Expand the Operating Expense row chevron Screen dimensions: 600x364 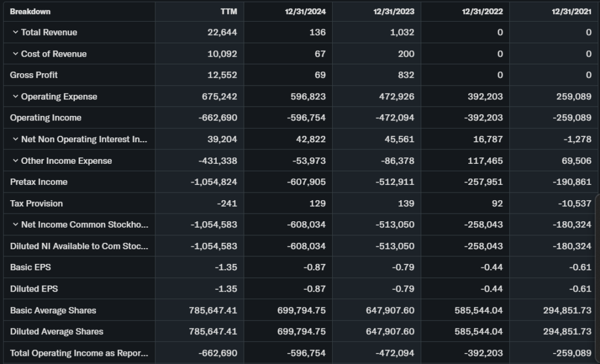click(x=15, y=97)
